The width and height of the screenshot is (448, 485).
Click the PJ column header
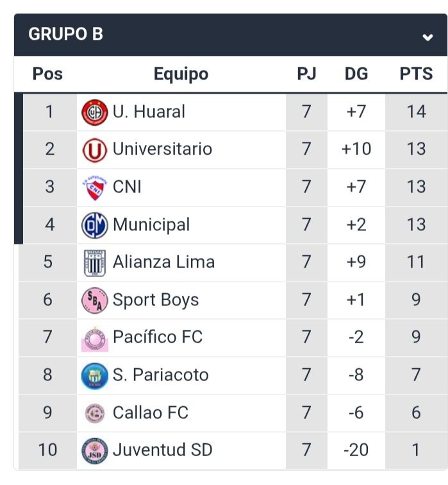pyautogui.click(x=306, y=74)
